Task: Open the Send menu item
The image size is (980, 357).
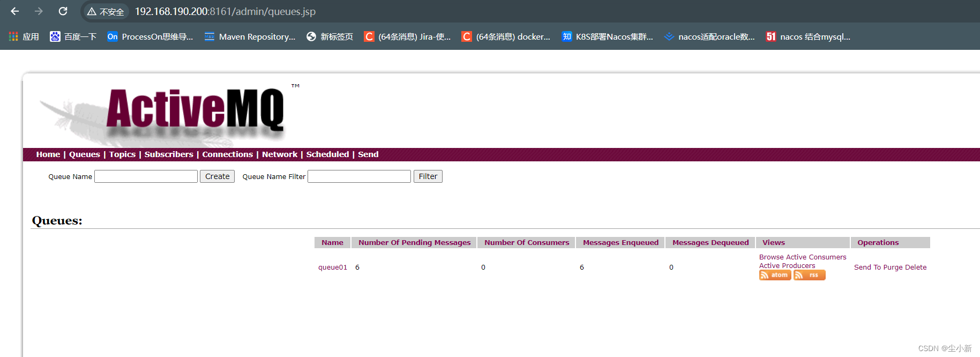Action: pos(368,154)
